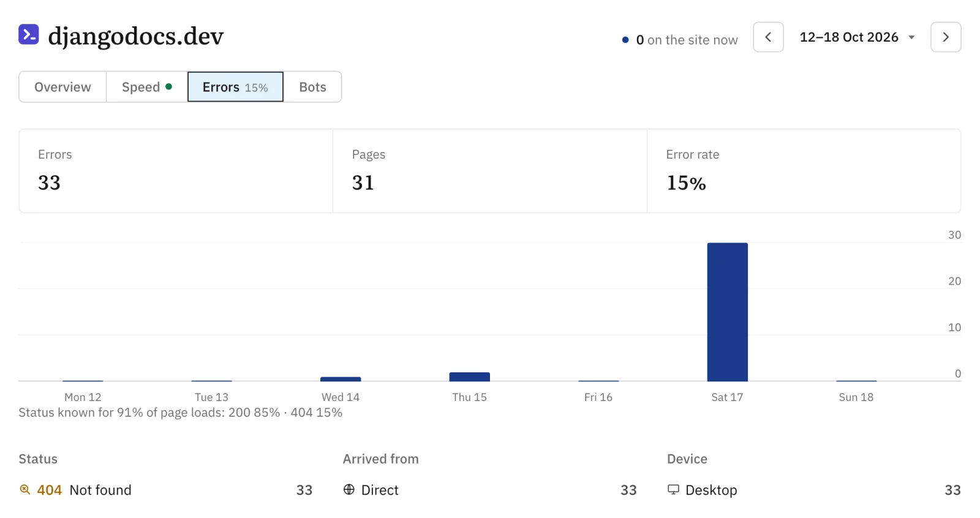Click the djangodocs.dev terminal logo icon
980x518 pixels.
(x=29, y=35)
